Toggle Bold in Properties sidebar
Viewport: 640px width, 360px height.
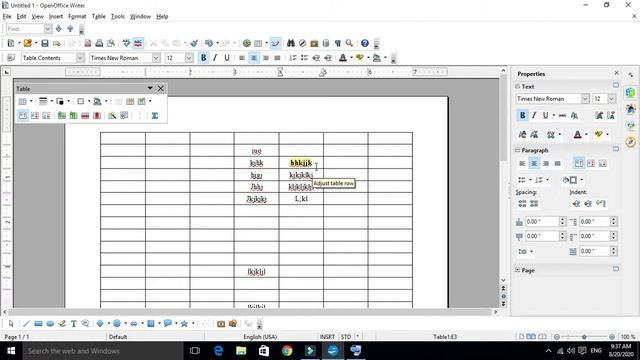pyautogui.click(x=522, y=116)
